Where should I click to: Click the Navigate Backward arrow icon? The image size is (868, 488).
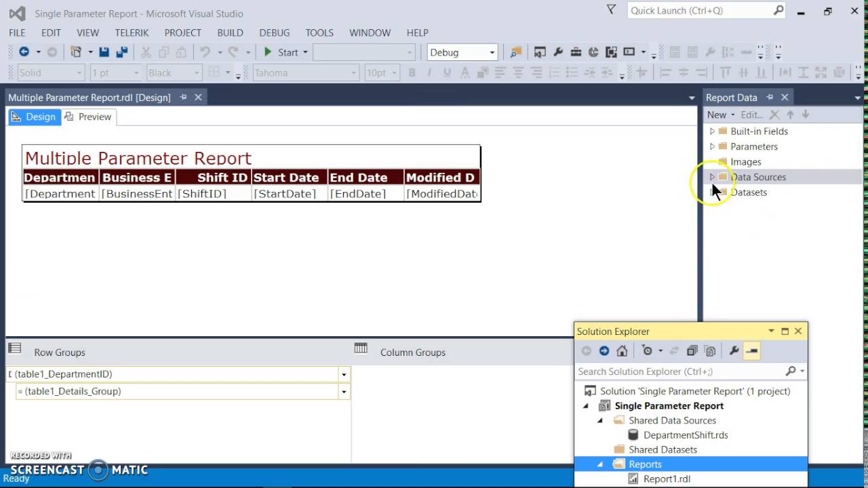pyautogui.click(x=24, y=52)
